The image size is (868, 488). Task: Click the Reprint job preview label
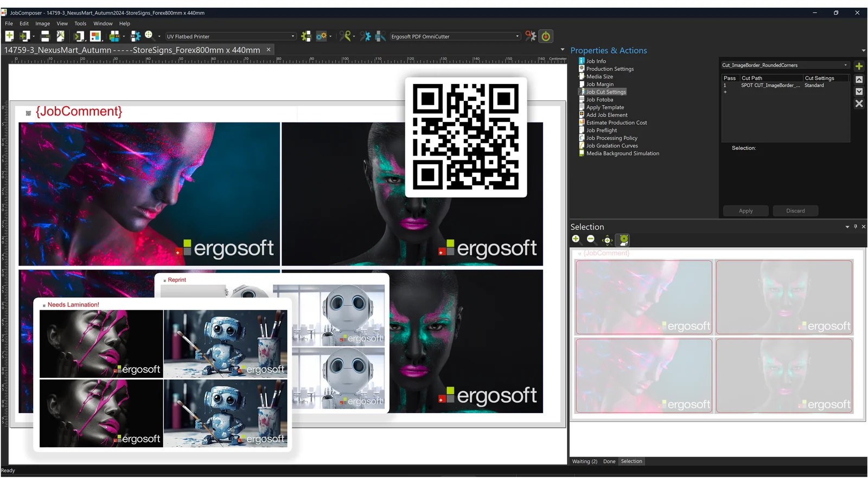tap(177, 280)
